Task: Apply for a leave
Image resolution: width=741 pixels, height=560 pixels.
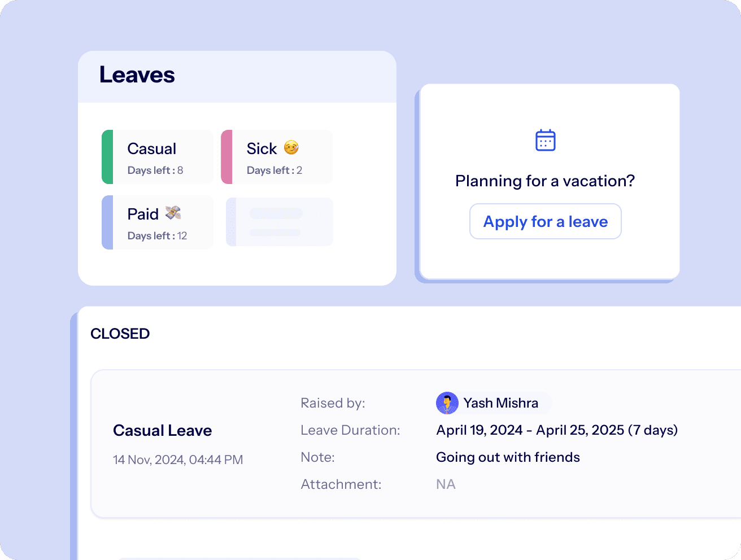Action: pyautogui.click(x=546, y=221)
